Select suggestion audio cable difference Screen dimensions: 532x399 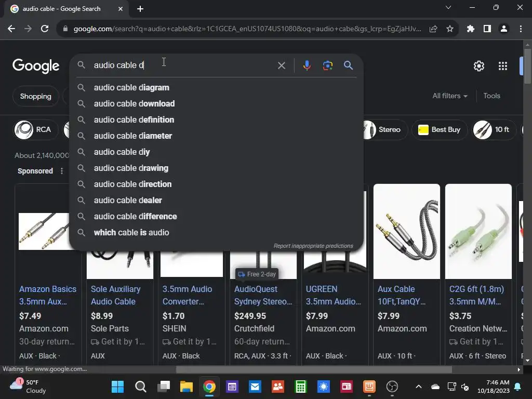point(216,217)
